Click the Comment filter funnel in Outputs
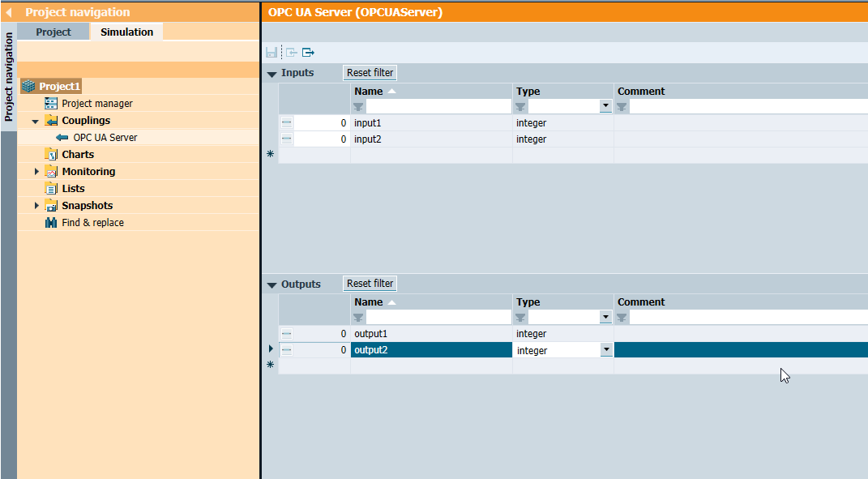The height and width of the screenshot is (479, 868). 622,317
